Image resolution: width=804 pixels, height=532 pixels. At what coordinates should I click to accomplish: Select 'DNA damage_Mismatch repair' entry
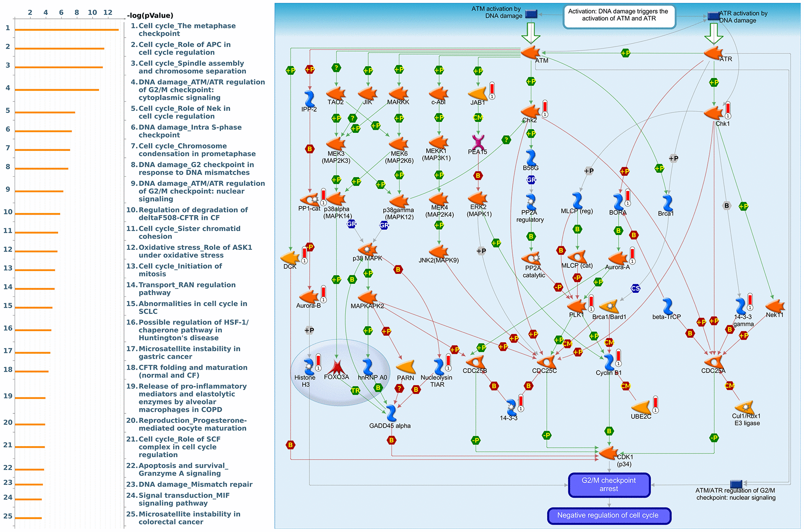coord(189,484)
